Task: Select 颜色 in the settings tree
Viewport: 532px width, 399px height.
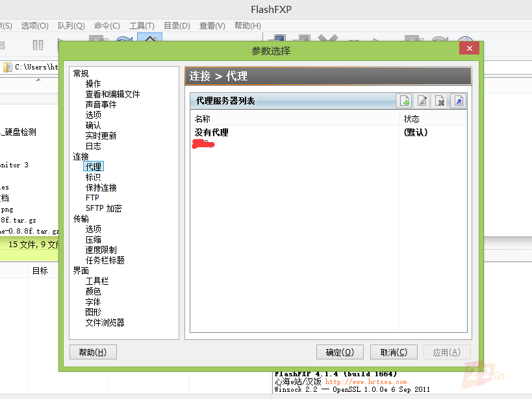Action: [x=93, y=291]
